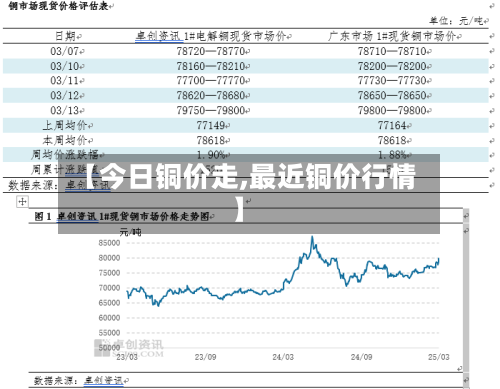Click the 卓创资讯 1#电解铜现货市场价 header
Image resolution: width=500 pixels, height=389 pixels.
(x=211, y=36)
